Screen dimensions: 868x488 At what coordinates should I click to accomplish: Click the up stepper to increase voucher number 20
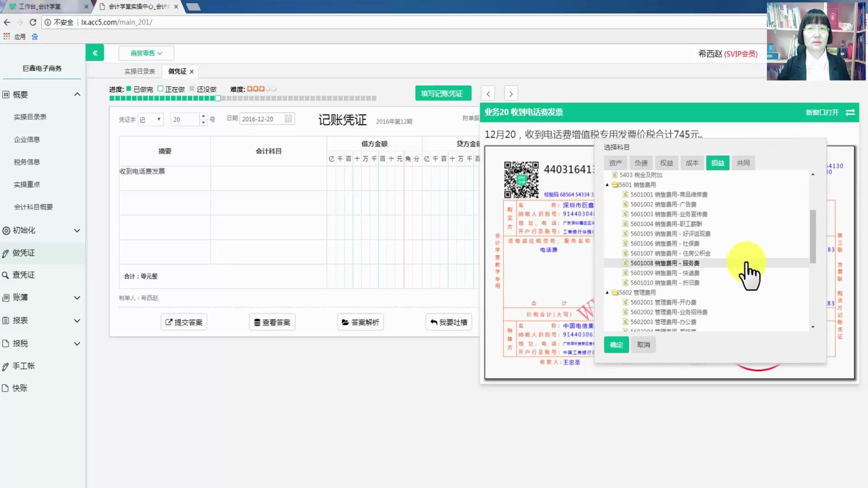[203, 116]
